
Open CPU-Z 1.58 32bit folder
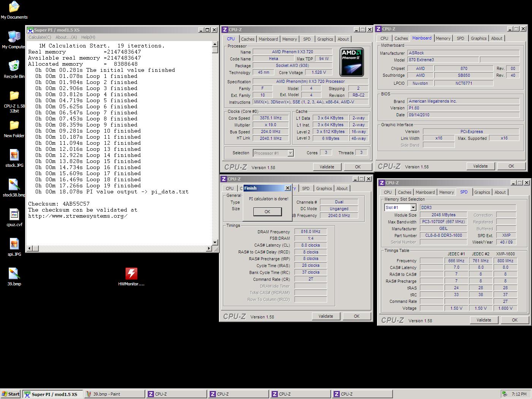(14, 101)
